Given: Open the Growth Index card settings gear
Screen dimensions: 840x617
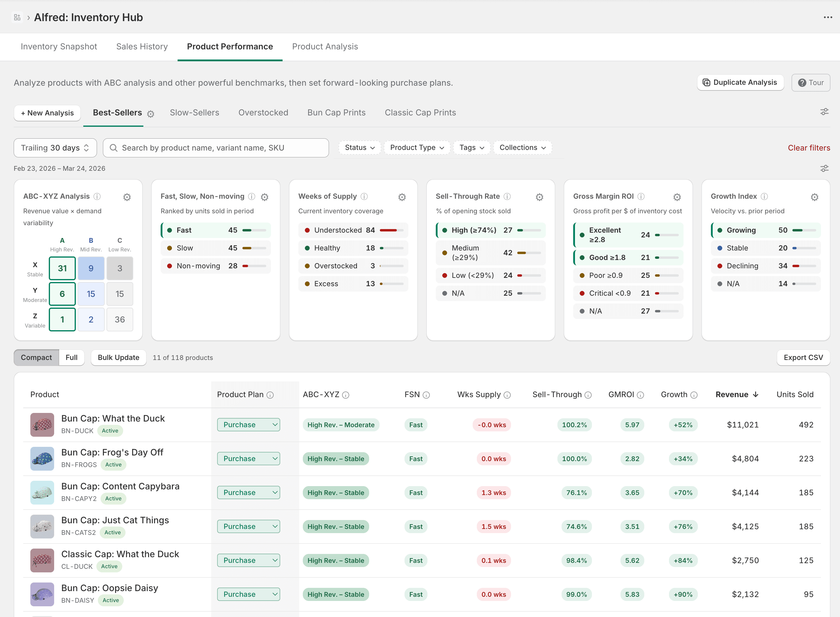Looking at the screenshot, I should [x=815, y=197].
